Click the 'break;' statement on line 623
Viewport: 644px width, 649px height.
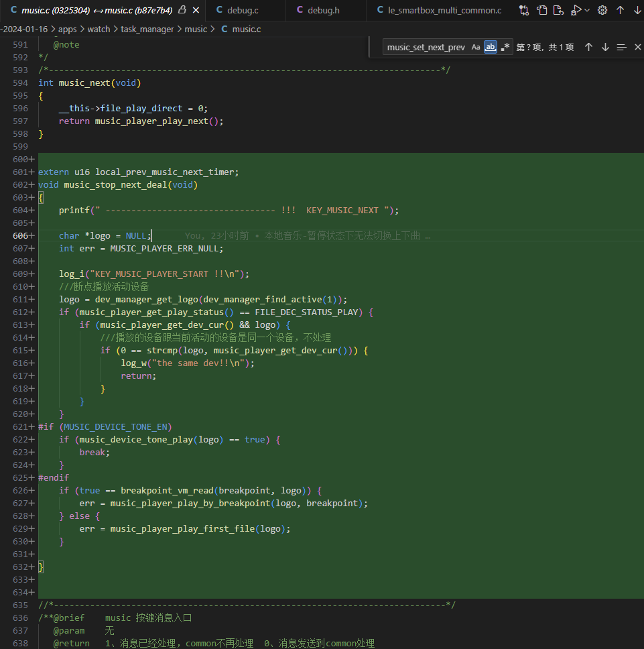tap(94, 453)
